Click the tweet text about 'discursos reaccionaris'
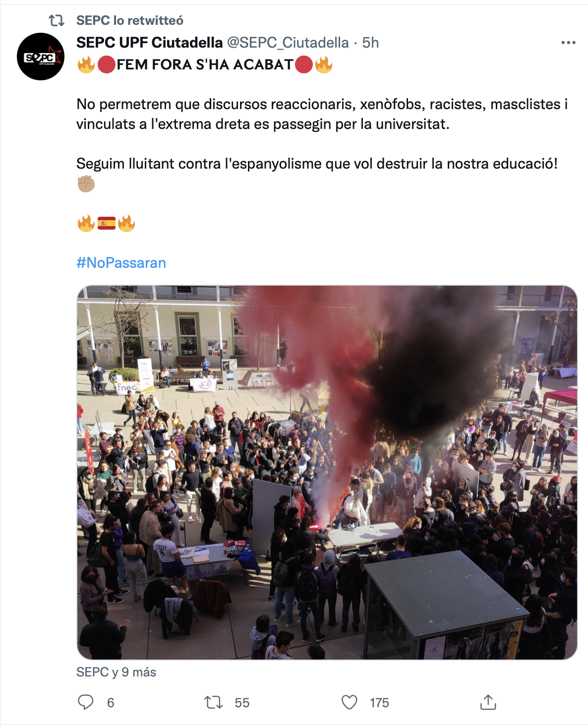This screenshot has width=588, height=728. click(x=322, y=114)
